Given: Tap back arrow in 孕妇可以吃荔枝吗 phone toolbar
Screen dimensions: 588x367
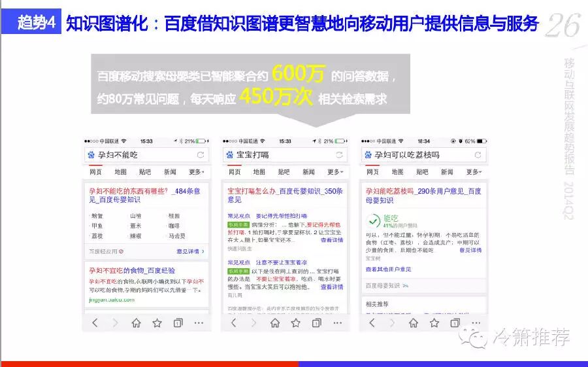Looking at the screenshot, I should coord(372,323).
